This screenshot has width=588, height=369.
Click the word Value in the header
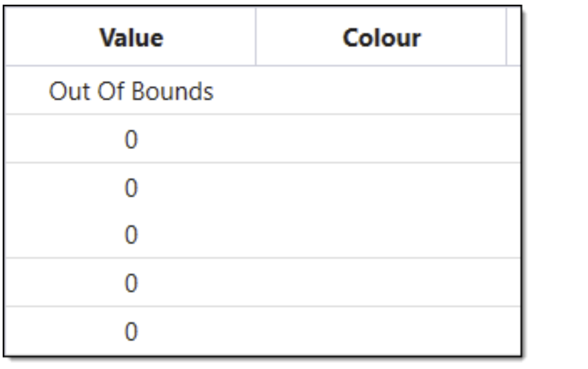[131, 38]
